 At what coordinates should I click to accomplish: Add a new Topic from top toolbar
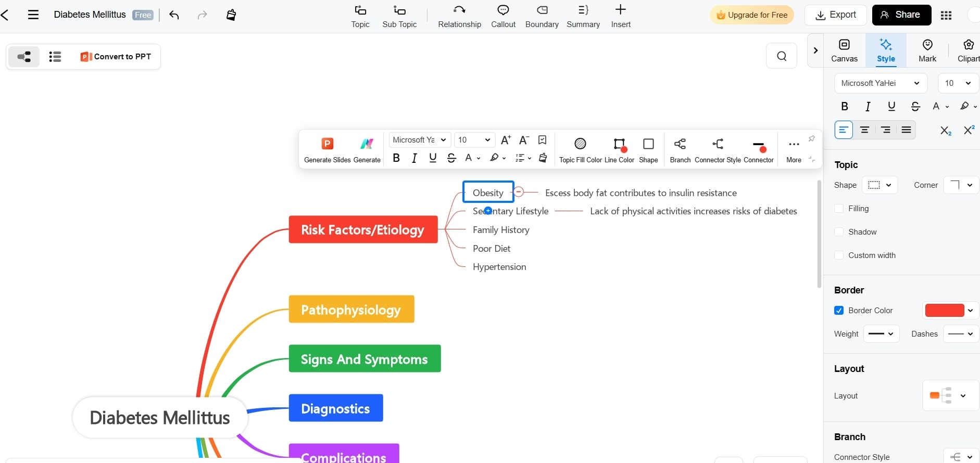[x=360, y=17]
